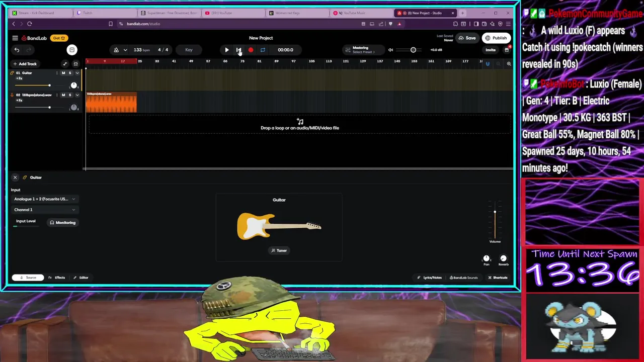Toggle the white round panel button

coord(72,50)
